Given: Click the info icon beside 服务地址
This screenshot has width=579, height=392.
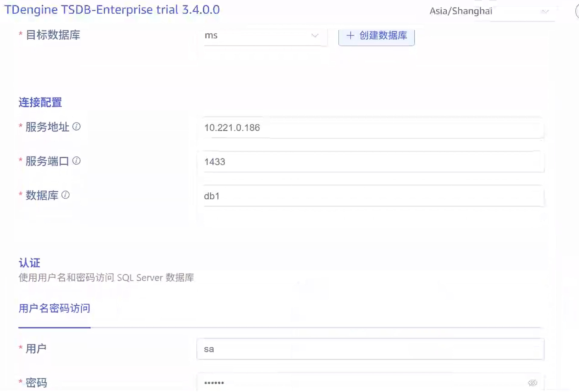Looking at the screenshot, I should (x=77, y=126).
